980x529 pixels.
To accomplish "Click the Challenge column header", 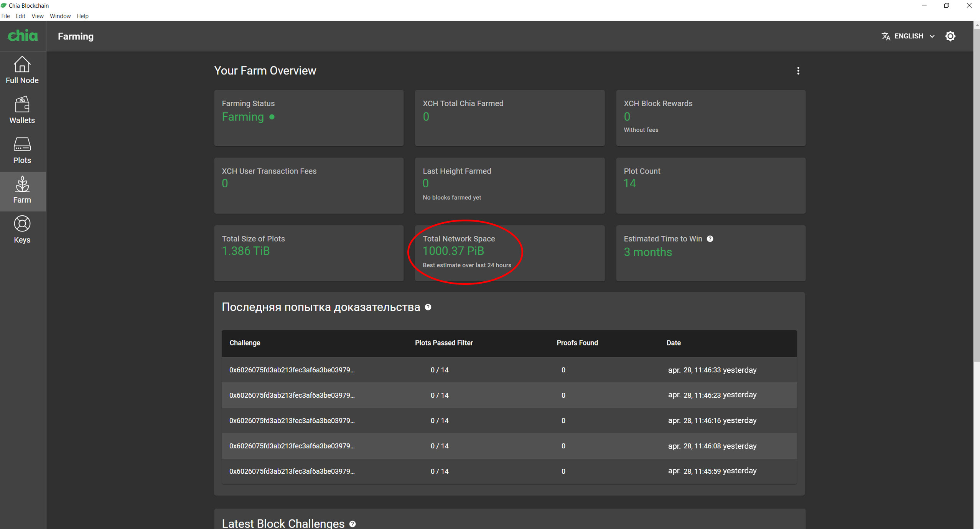I will click(x=245, y=343).
